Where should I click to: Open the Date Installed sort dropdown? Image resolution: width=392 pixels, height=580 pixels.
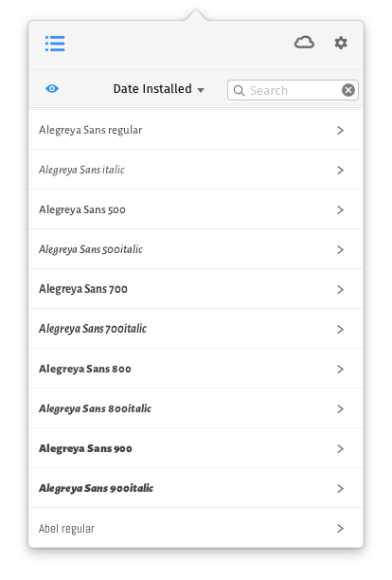click(158, 89)
